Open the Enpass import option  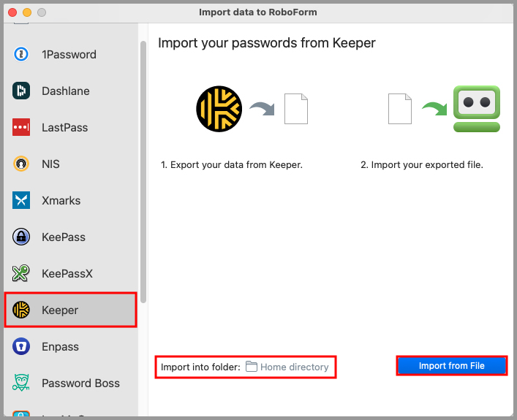click(60, 346)
